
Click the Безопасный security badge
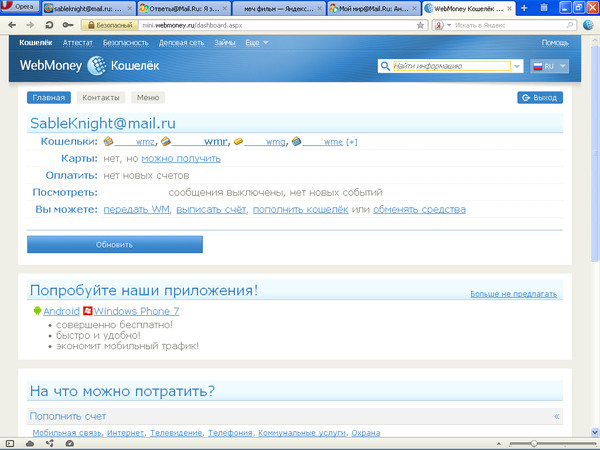[x=109, y=25]
